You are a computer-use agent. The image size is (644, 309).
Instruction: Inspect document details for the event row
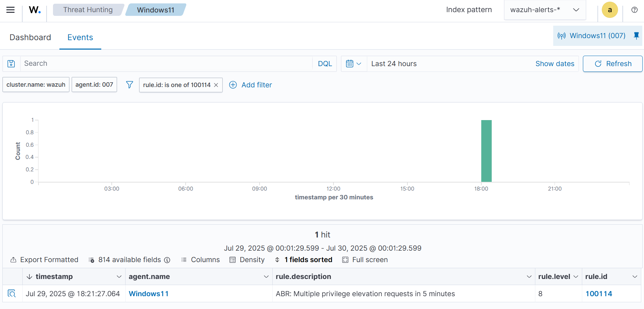pyautogui.click(x=12, y=293)
